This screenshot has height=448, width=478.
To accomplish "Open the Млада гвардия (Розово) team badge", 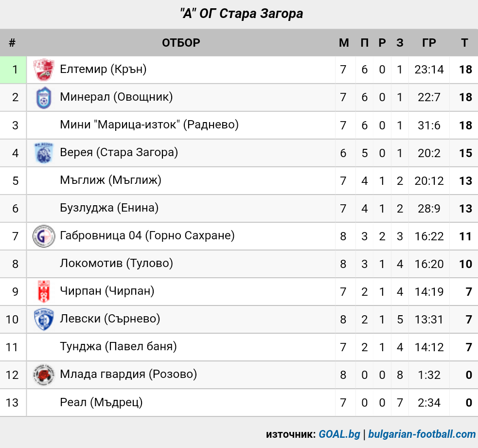I will point(44,375).
